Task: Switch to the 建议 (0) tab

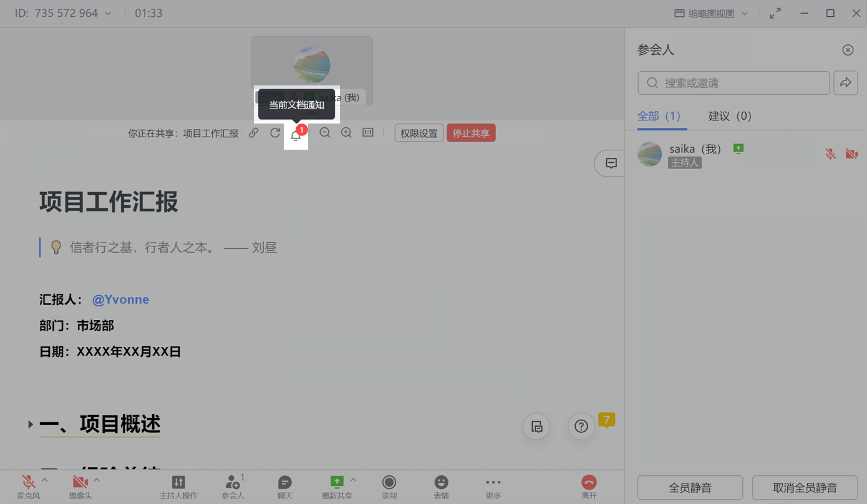Action: (729, 116)
